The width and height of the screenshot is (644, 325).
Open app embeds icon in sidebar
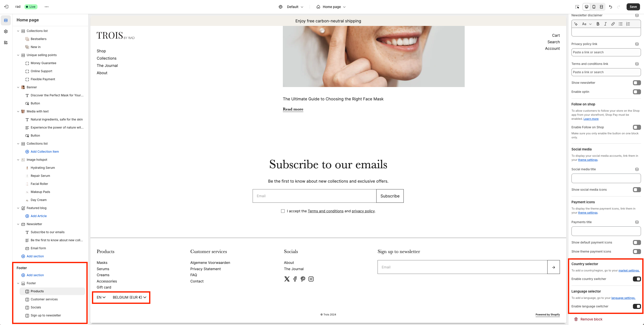[x=6, y=43]
